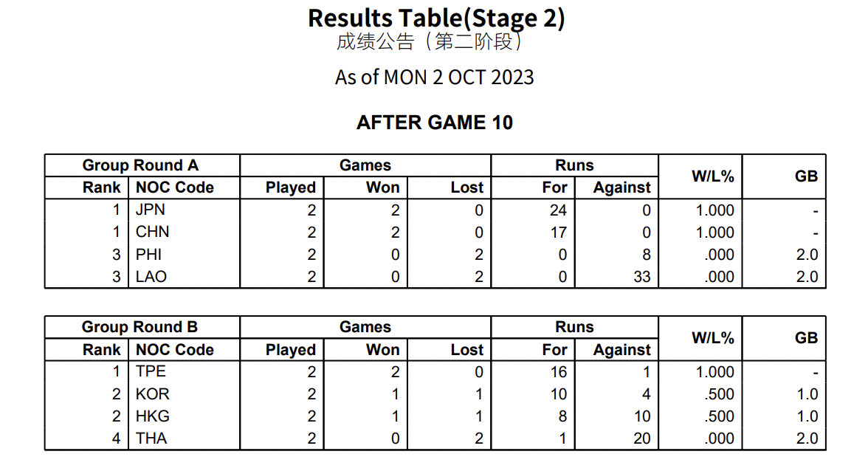868x471 pixels.
Task: Select the JPN team code cell
Action: coord(151,210)
